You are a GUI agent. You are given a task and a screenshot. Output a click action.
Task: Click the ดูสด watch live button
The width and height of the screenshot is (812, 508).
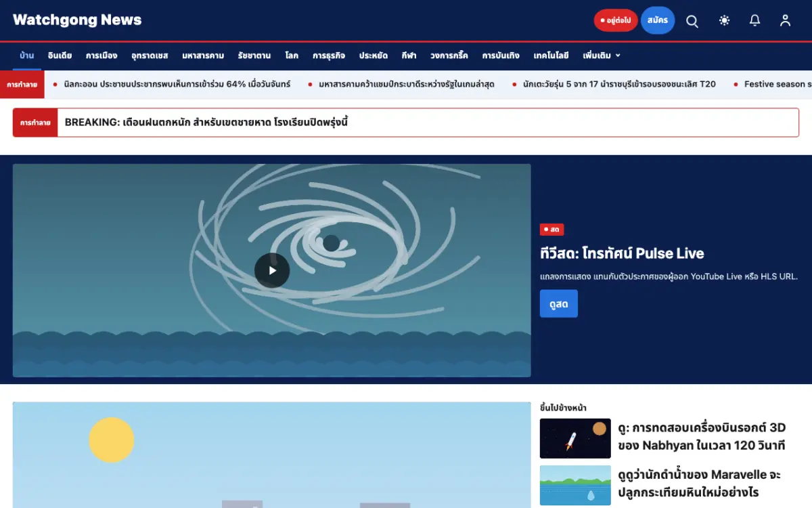559,303
